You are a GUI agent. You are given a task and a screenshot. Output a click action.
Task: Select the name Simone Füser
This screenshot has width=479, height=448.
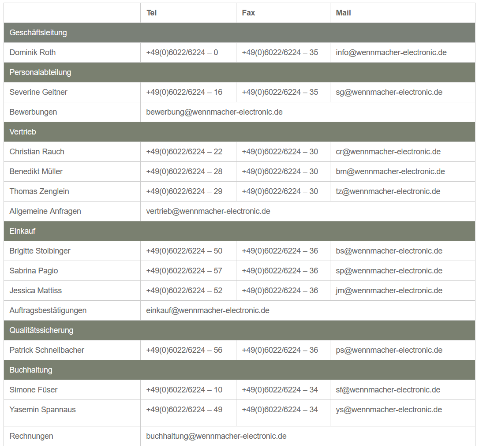33,390
